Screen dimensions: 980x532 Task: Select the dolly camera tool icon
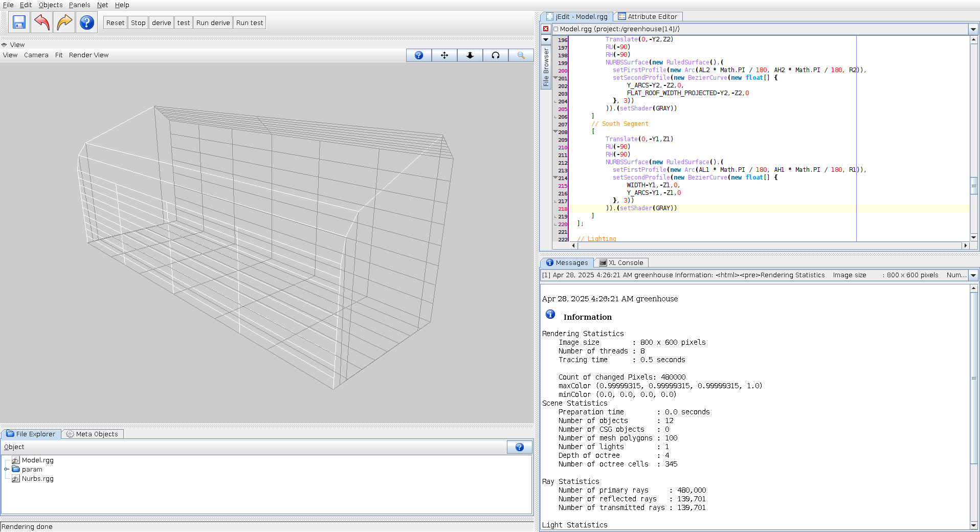[x=470, y=55]
